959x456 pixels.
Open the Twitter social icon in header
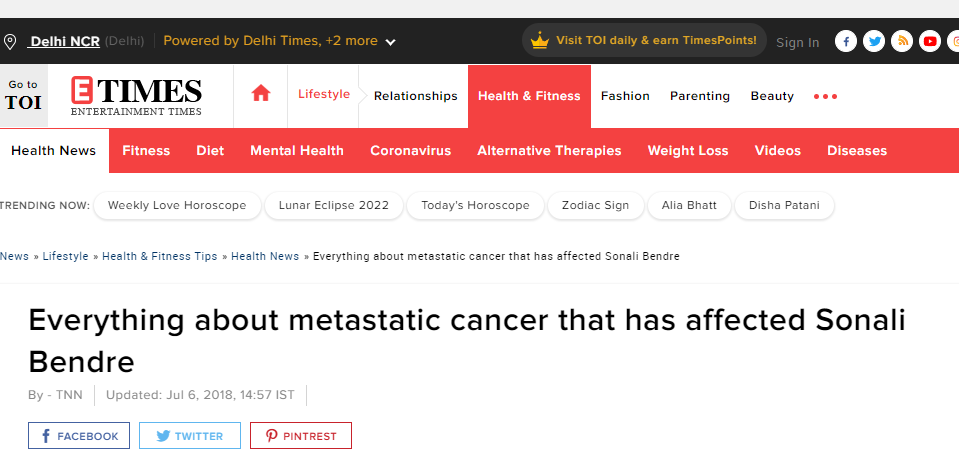click(x=874, y=41)
